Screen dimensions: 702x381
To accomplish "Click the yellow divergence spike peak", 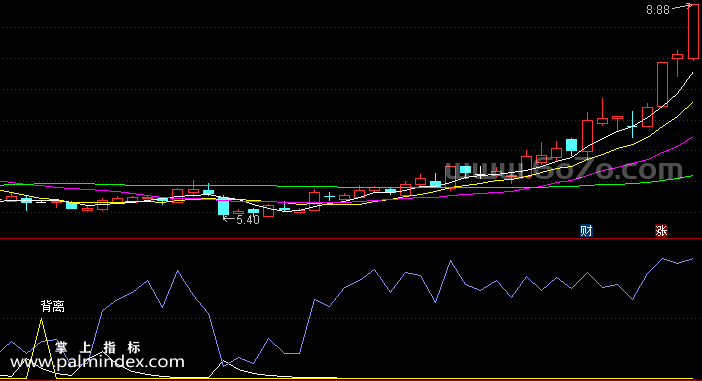I will 42,320.
